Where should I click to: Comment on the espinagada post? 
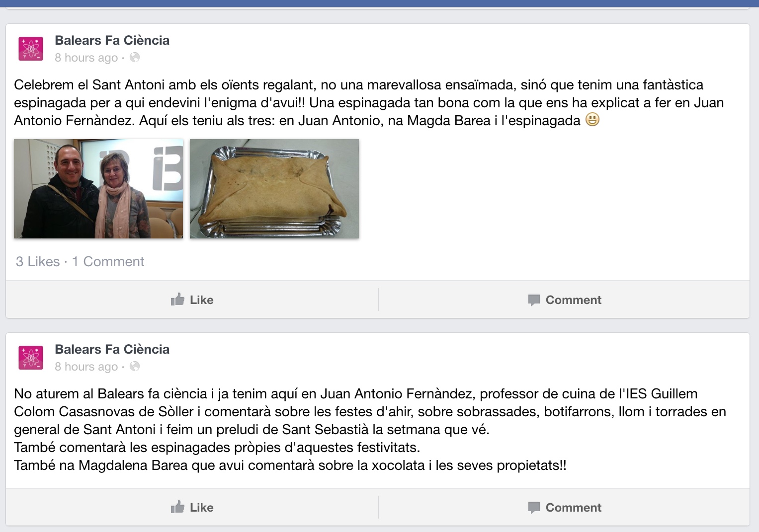564,300
